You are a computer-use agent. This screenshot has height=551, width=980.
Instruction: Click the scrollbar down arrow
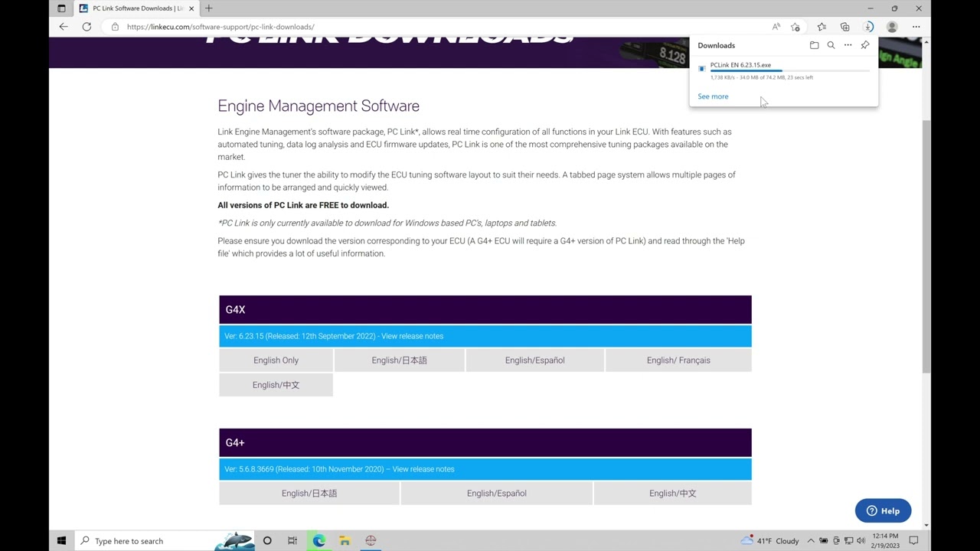click(926, 526)
